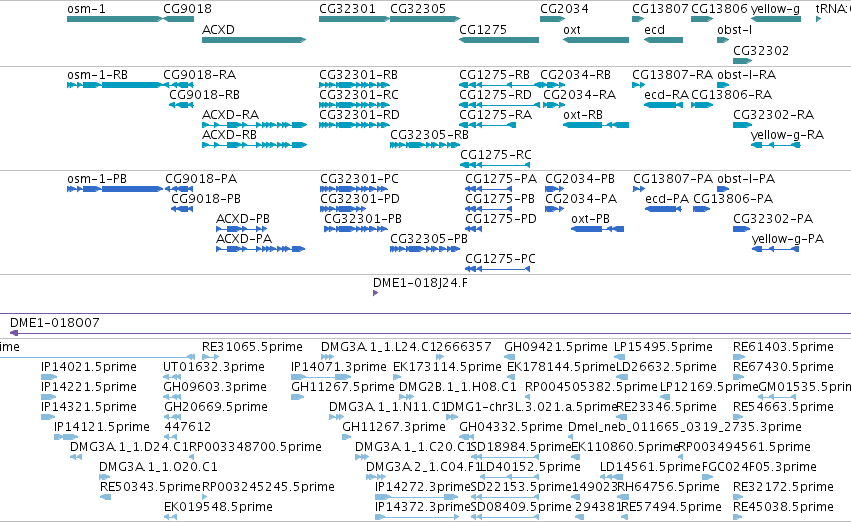
Task: Click the CG9018 gene label
Action: point(187,9)
